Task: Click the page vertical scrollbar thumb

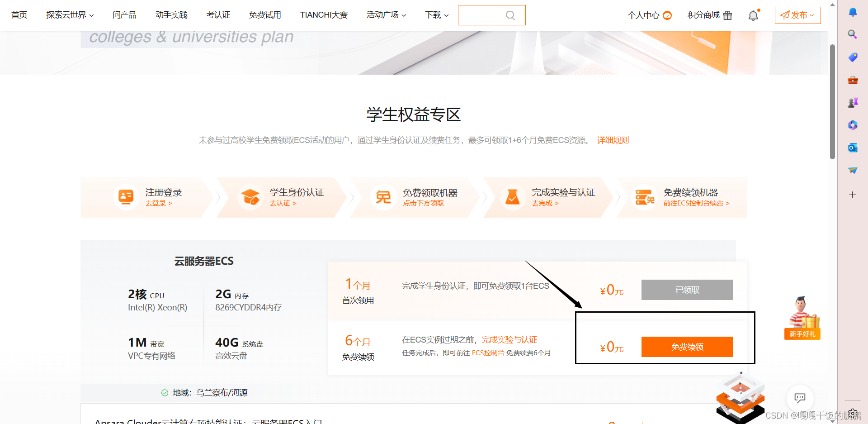Action: [832, 102]
